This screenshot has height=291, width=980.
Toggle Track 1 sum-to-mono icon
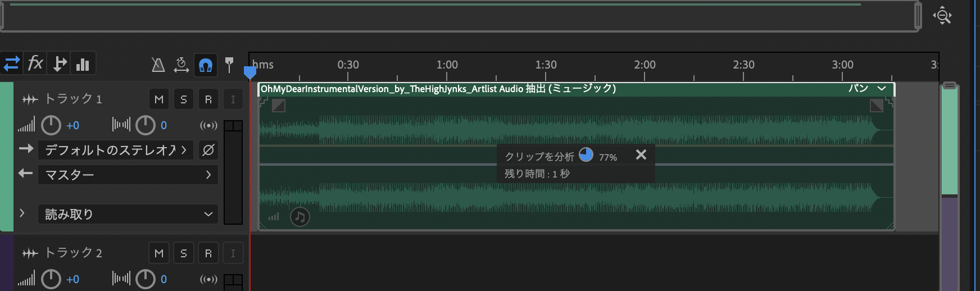[x=208, y=125]
